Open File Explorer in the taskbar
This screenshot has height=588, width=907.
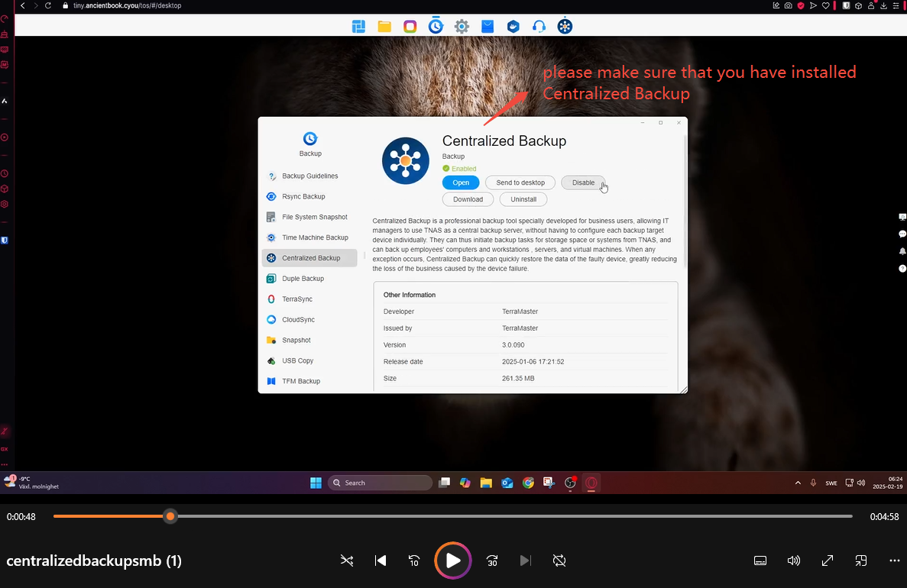tap(486, 483)
